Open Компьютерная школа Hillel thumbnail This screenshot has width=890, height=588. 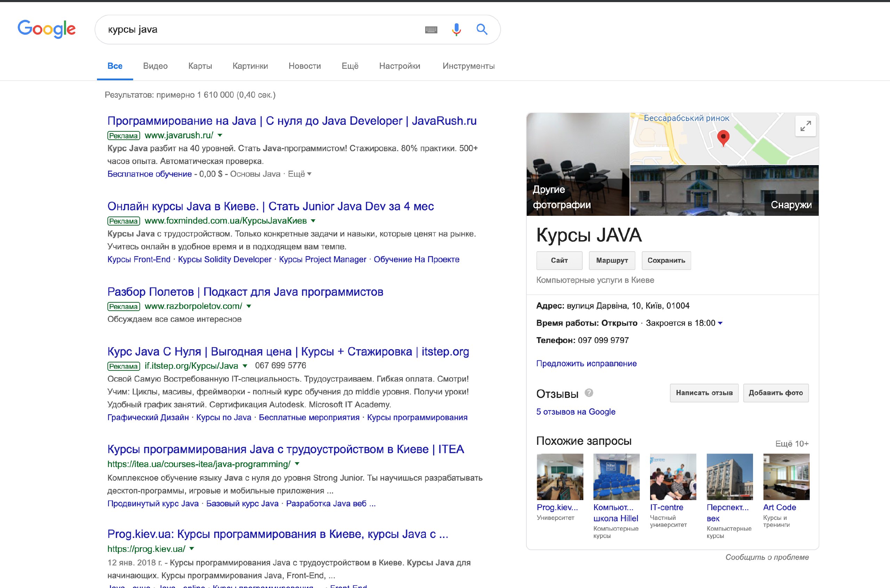(x=616, y=477)
